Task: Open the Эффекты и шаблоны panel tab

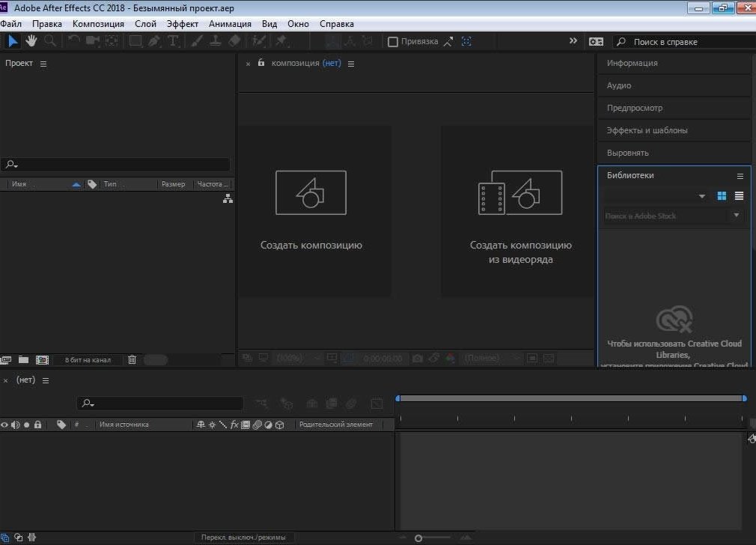Action: coord(647,130)
